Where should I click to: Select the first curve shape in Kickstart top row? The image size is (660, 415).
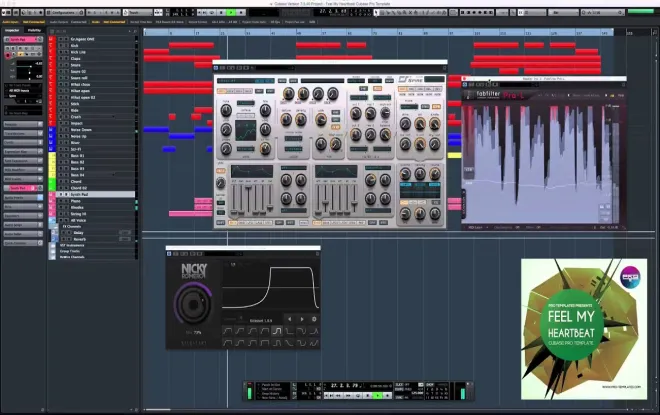[227, 331]
